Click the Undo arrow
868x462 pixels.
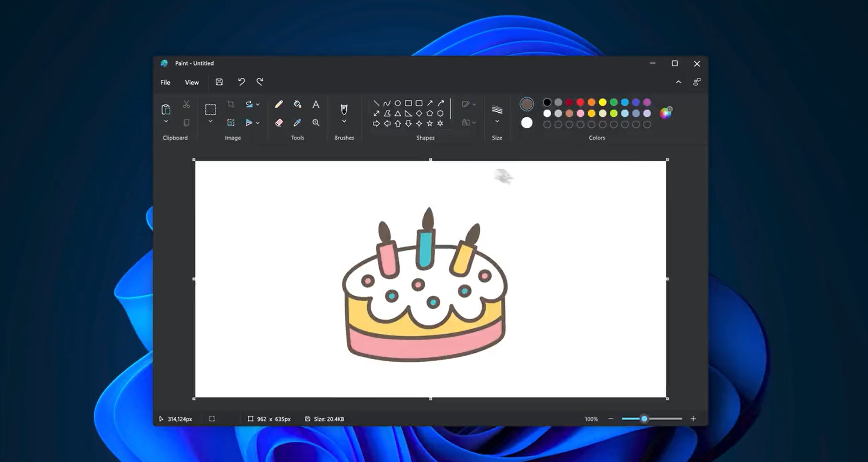click(x=241, y=82)
